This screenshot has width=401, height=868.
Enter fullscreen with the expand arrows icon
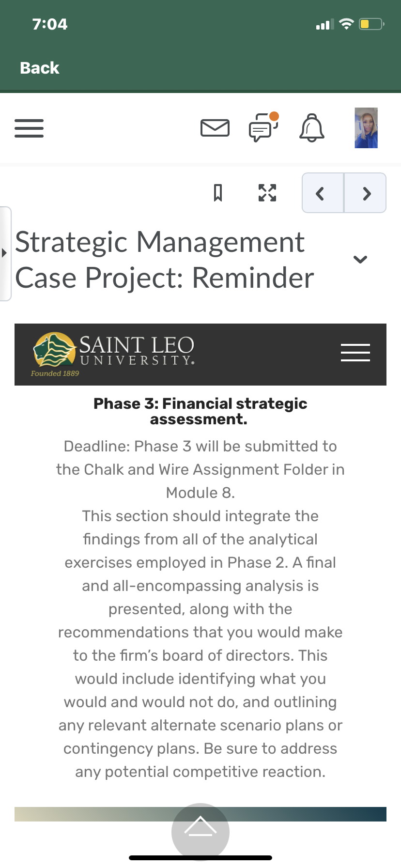pyautogui.click(x=267, y=193)
